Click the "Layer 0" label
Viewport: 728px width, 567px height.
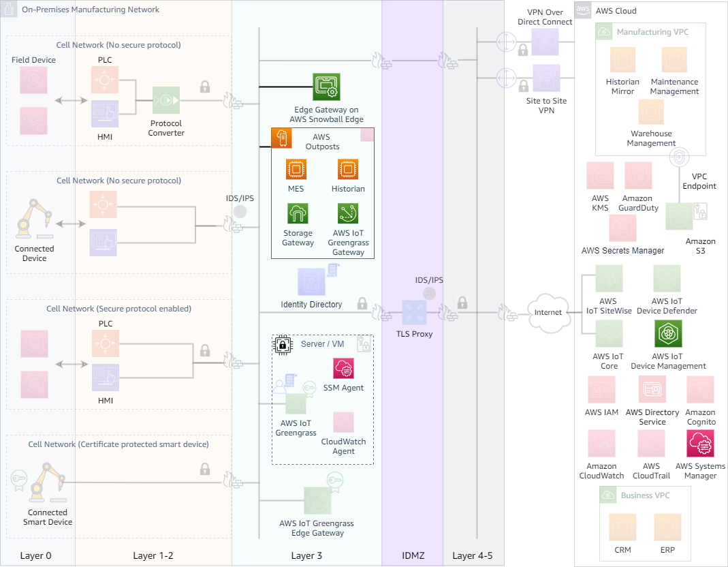[35, 556]
